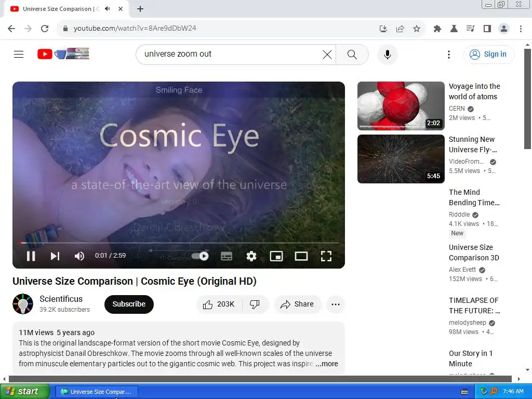Click the CERN channel name

(x=457, y=109)
